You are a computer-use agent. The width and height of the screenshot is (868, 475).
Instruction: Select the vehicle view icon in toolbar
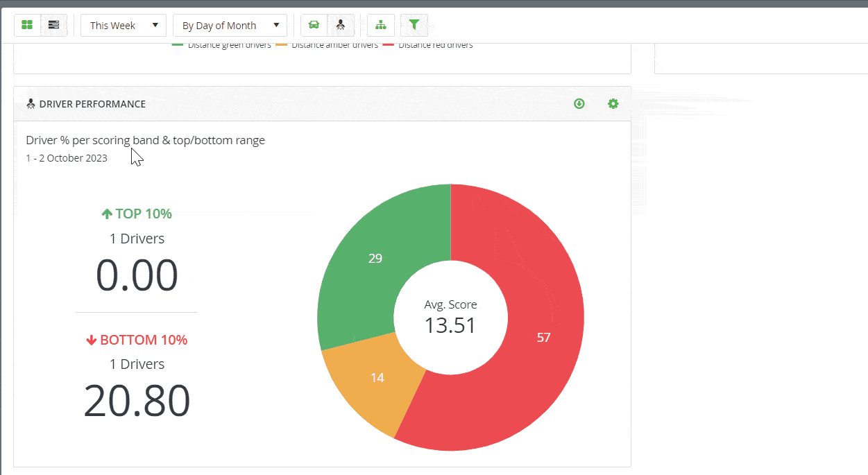pos(314,25)
